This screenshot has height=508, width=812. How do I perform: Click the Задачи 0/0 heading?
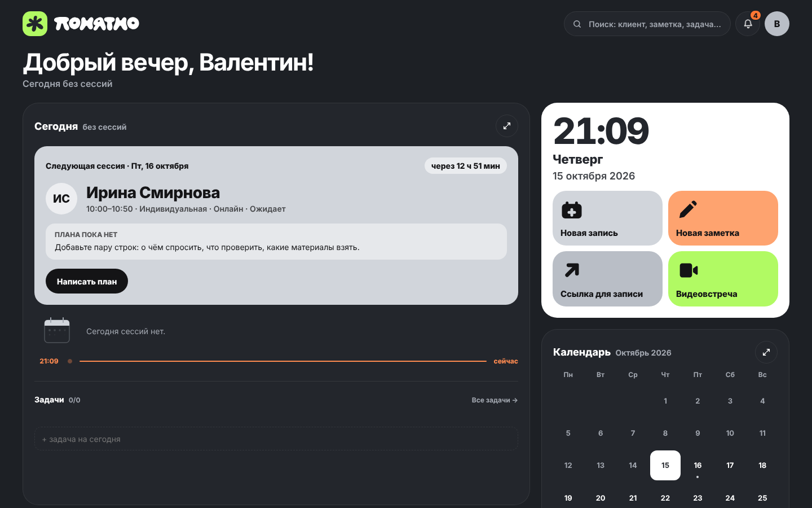point(58,400)
